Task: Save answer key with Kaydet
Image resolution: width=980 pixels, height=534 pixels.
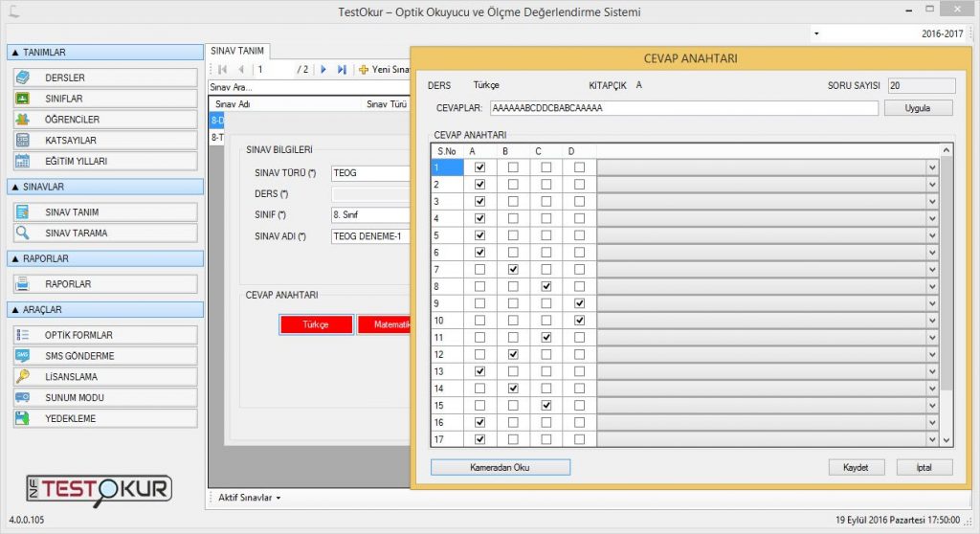Action: click(x=857, y=467)
